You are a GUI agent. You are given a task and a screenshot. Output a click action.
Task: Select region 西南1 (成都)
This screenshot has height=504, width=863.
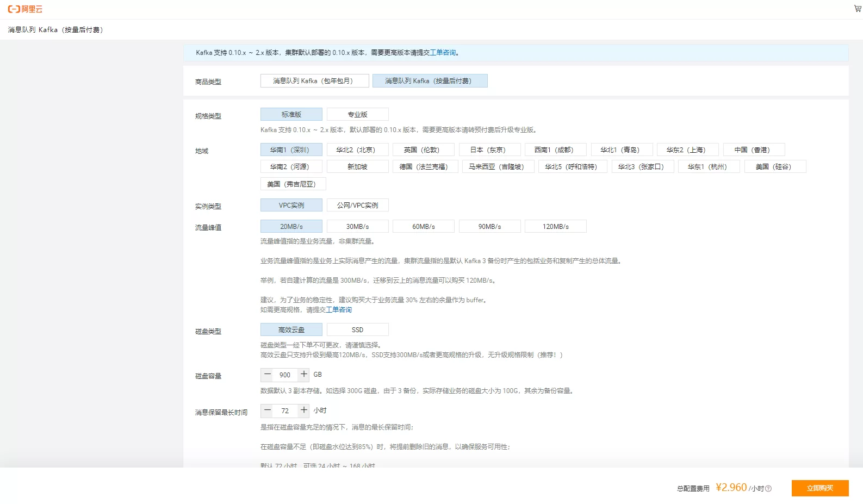point(556,150)
